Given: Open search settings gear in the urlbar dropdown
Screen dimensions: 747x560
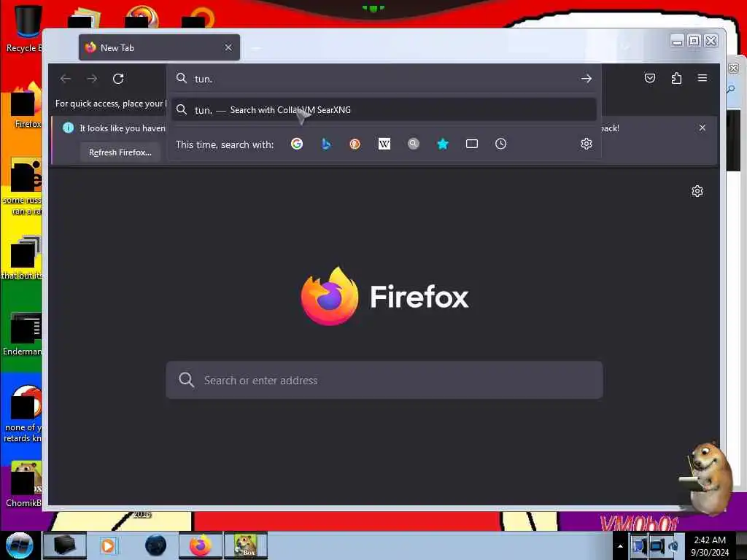Looking at the screenshot, I should click(587, 144).
